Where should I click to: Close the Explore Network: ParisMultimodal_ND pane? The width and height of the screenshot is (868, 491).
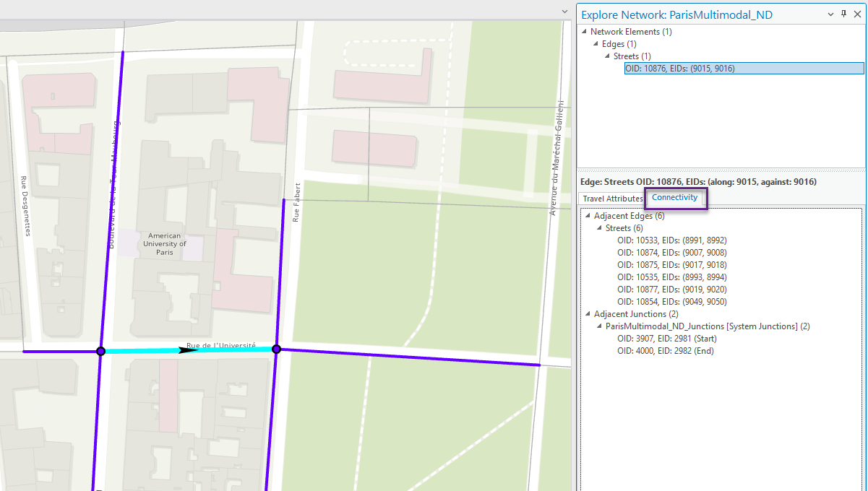(x=858, y=14)
